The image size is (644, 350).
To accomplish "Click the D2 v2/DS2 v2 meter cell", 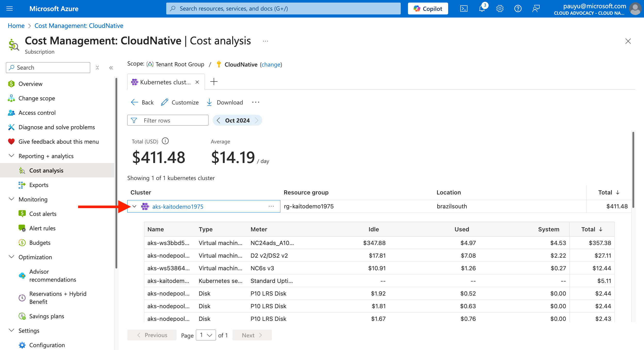I will [269, 256].
